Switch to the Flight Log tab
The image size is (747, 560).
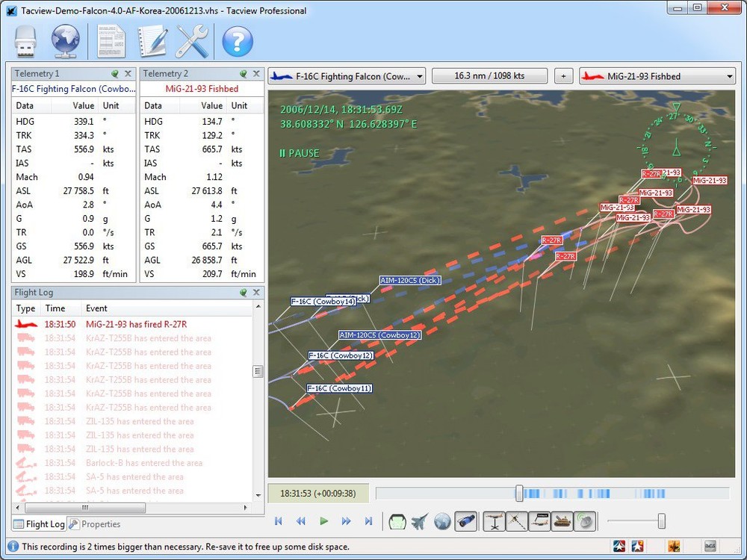tap(39, 524)
